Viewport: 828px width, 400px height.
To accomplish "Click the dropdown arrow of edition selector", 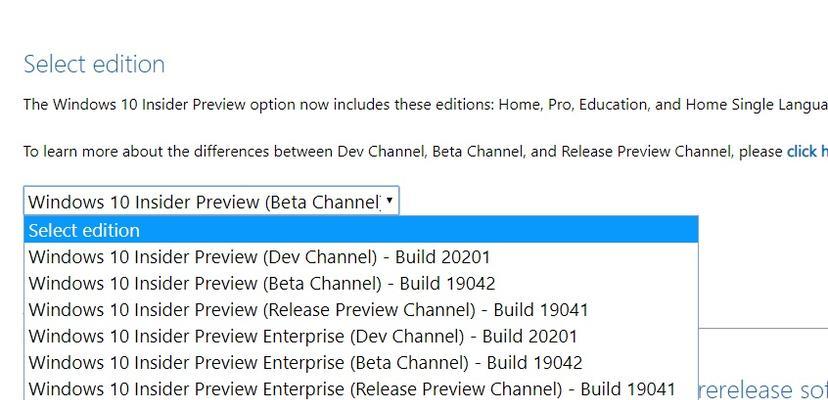I will tap(389, 200).
